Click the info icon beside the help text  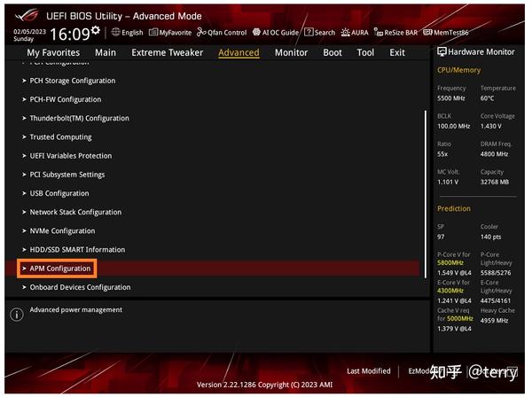click(17, 315)
